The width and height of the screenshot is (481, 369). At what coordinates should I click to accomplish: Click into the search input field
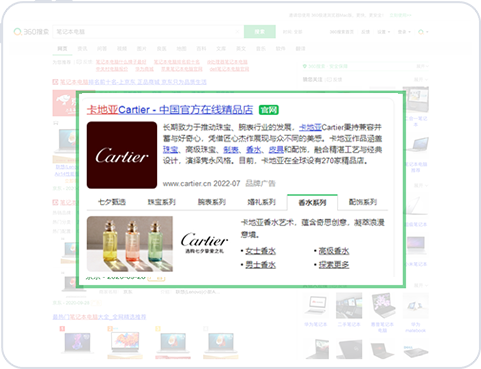pos(145,32)
